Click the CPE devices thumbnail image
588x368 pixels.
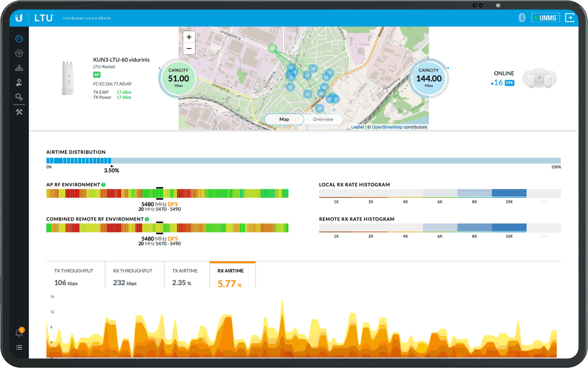540,79
